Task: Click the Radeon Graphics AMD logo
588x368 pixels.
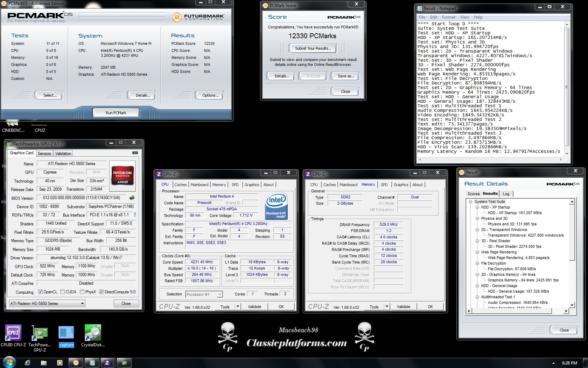Action: coord(122,175)
